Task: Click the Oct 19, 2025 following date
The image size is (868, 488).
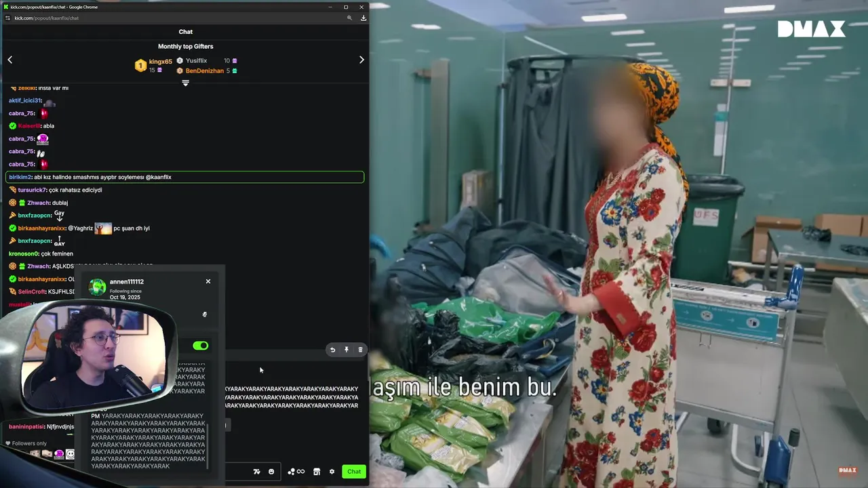Action: point(125,298)
